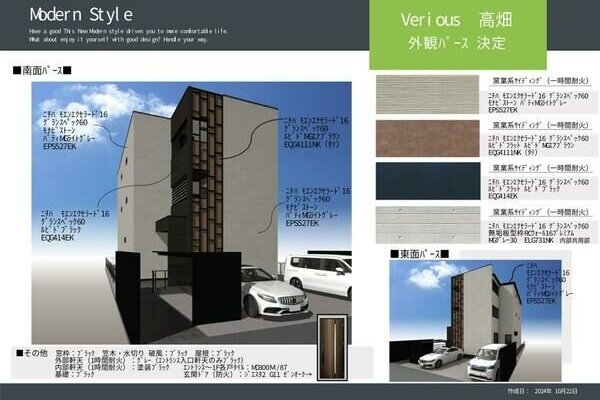Click the green Verious 高畑 title banner
Screen dimensions: 600x400
(458, 34)
